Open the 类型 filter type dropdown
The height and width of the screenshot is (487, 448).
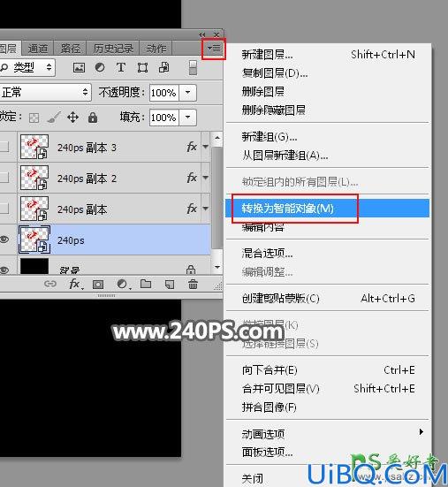click(27, 67)
